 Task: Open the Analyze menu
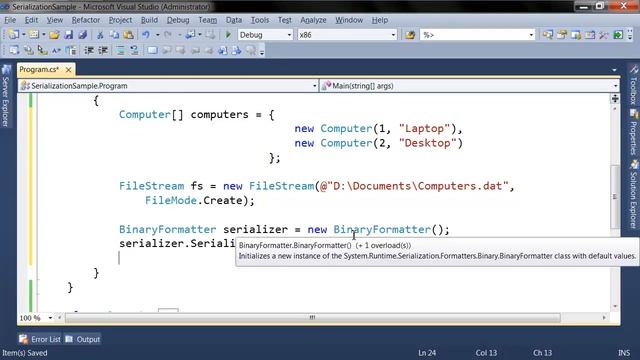[313, 20]
